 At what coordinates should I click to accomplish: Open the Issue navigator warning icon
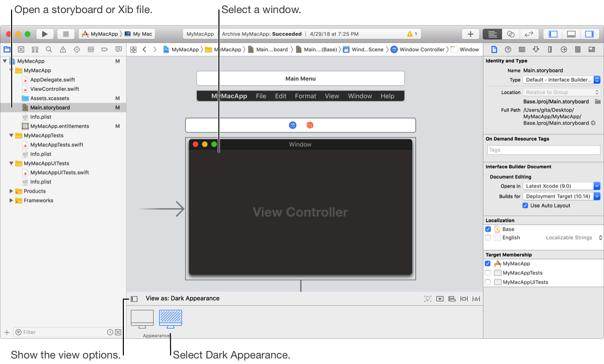[x=63, y=49]
